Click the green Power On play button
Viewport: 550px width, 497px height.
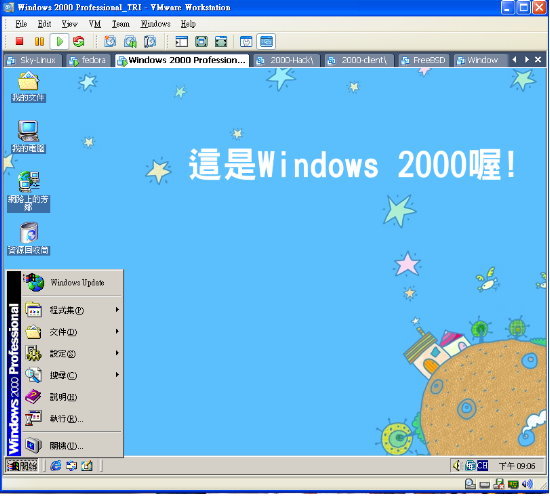click(x=59, y=41)
